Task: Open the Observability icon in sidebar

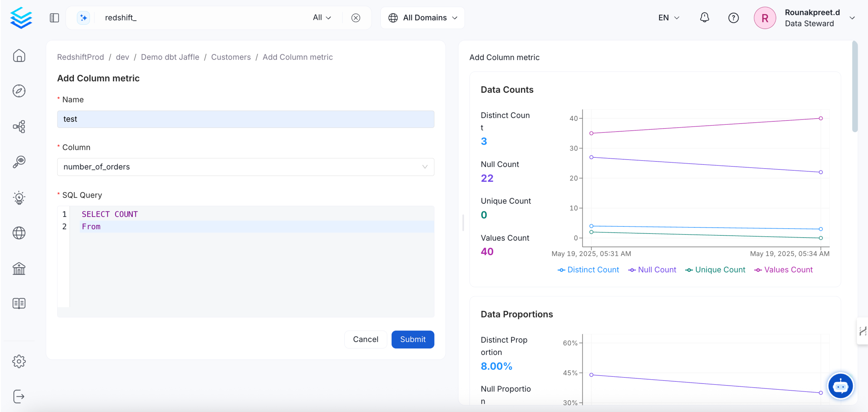Action: (x=19, y=162)
